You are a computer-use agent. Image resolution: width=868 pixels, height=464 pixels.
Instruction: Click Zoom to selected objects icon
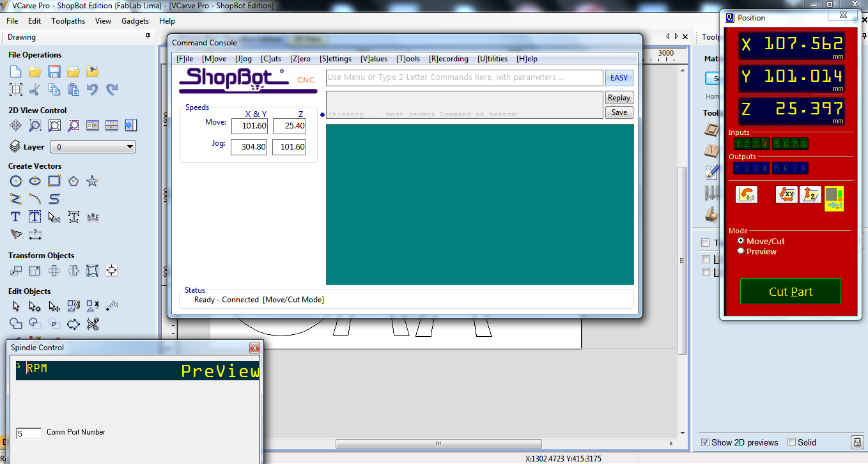pyautogui.click(x=74, y=126)
